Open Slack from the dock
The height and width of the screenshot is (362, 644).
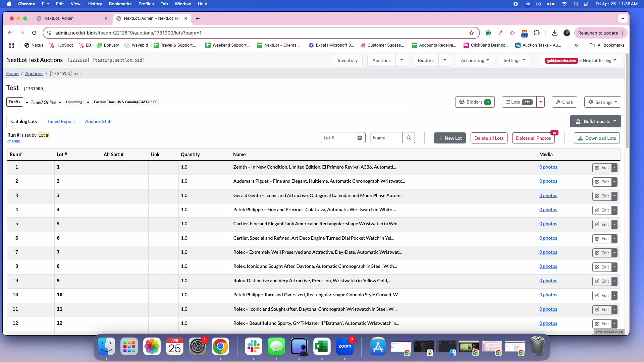[x=254, y=347]
